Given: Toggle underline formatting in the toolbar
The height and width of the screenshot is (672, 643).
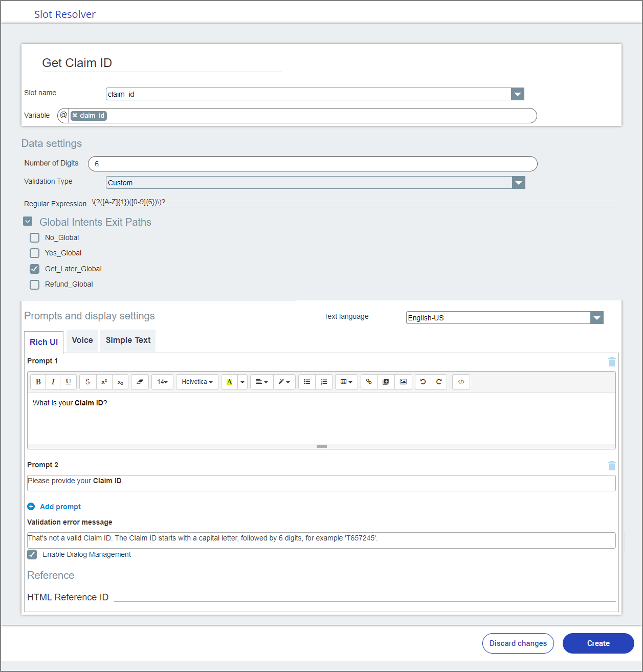Looking at the screenshot, I should (x=69, y=382).
